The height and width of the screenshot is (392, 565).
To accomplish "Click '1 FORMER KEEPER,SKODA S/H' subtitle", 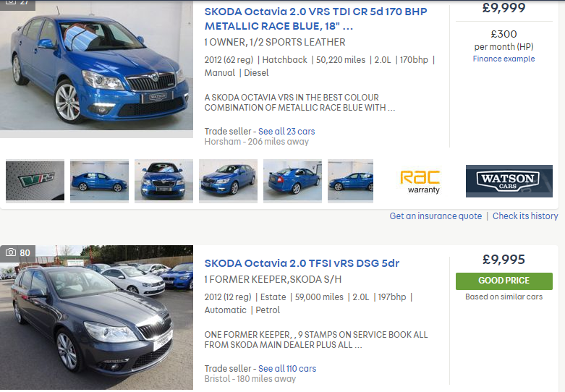I will point(273,280).
